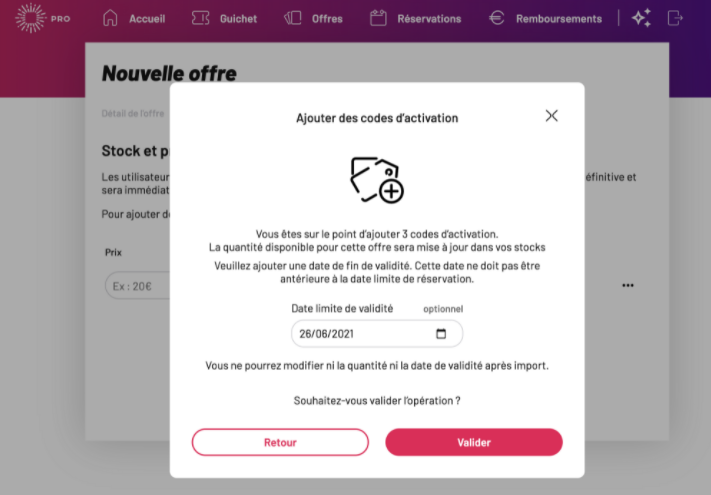711x495 pixels.
Task: Click the ticket icon beside Guichet
Action: click(200, 18)
